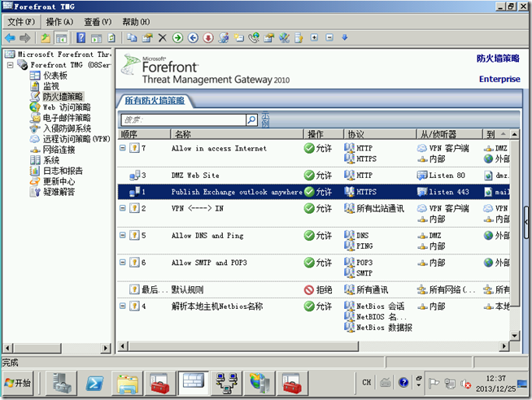Open the 文件(F) menu
This screenshot has height=400, width=532.
click(x=21, y=22)
